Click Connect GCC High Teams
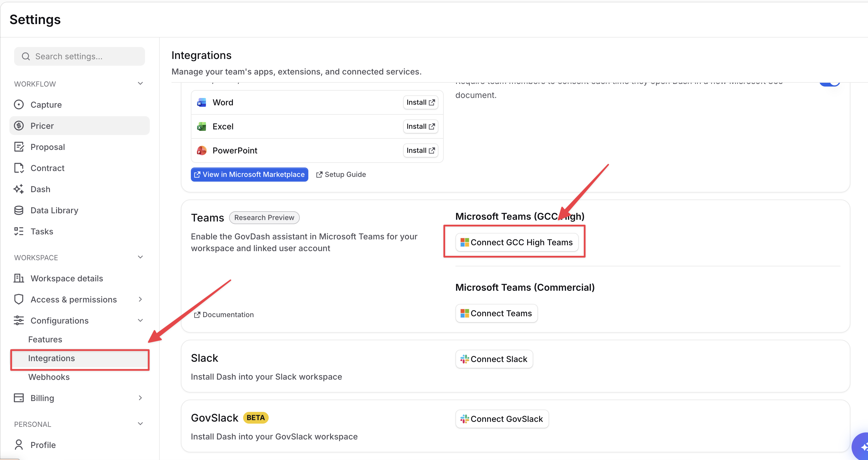The width and height of the screenshot is (868, 460). tap(517, 242)
